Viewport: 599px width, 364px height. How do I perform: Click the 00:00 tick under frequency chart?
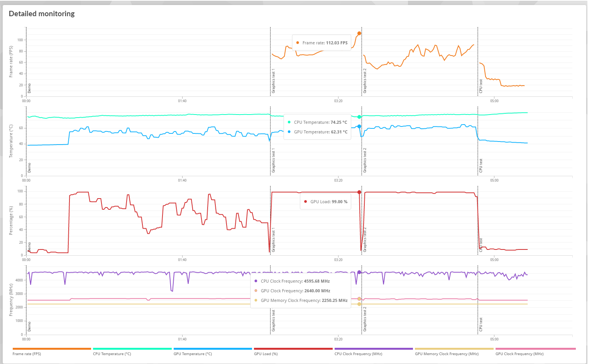click(26, 339)
